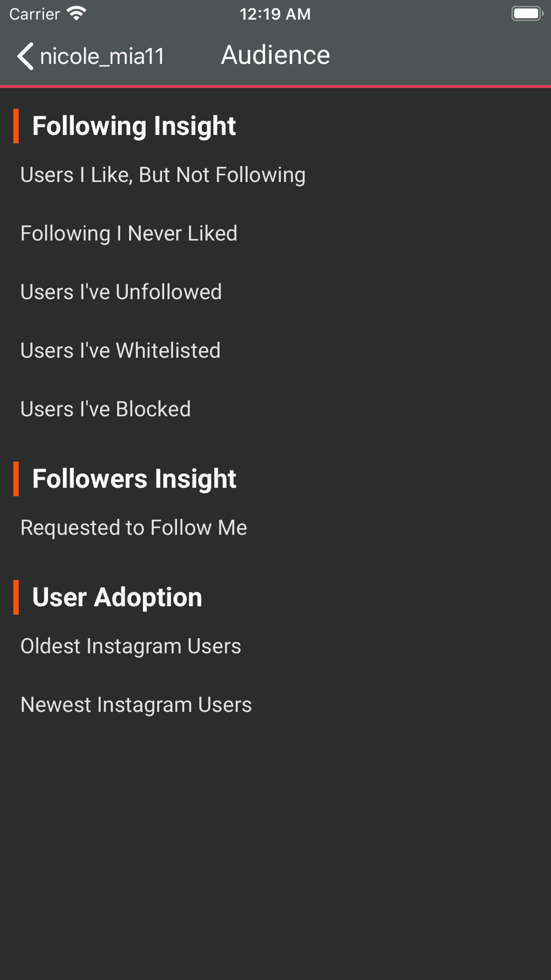Open Following I Never Liked list
Viewport: 551px width, 980px height.
click(x=129, y=233)
